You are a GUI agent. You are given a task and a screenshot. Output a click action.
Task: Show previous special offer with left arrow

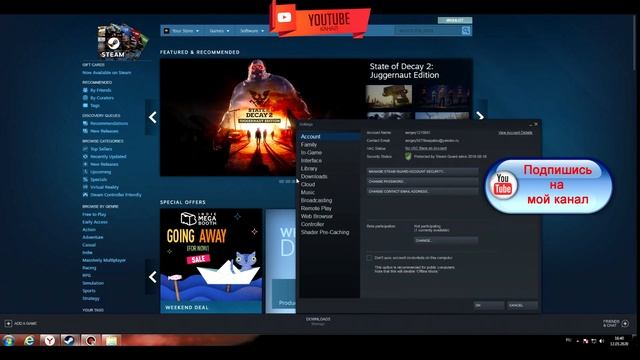click(152, 277)
